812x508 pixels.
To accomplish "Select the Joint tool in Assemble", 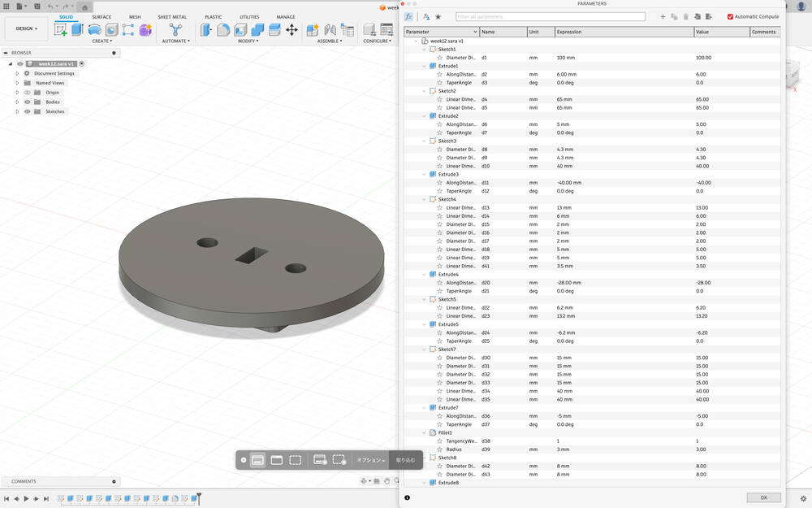I will coord(330,29).
